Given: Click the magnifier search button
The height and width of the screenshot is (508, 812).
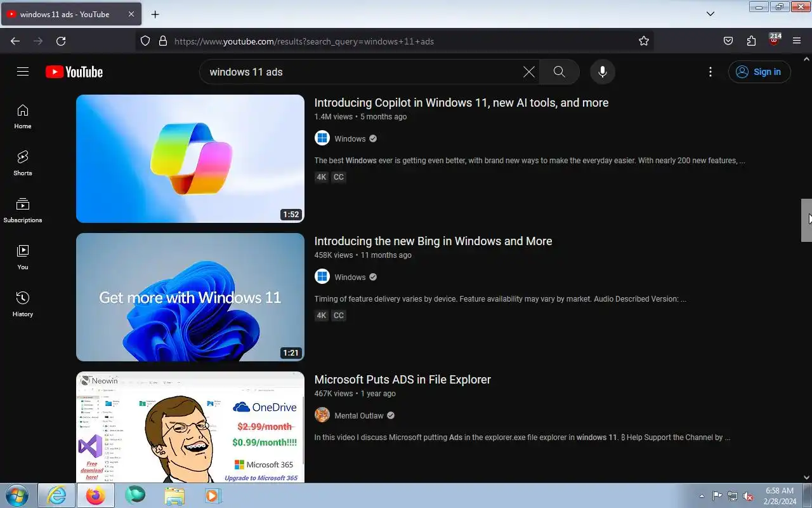Looking at the screenshot, I should [559, 72].
